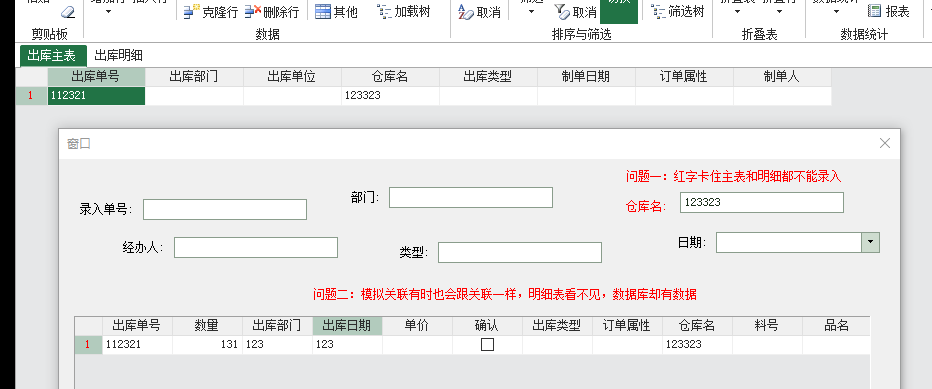
Task: Select the 出库日期 column header
Action: 348,326
